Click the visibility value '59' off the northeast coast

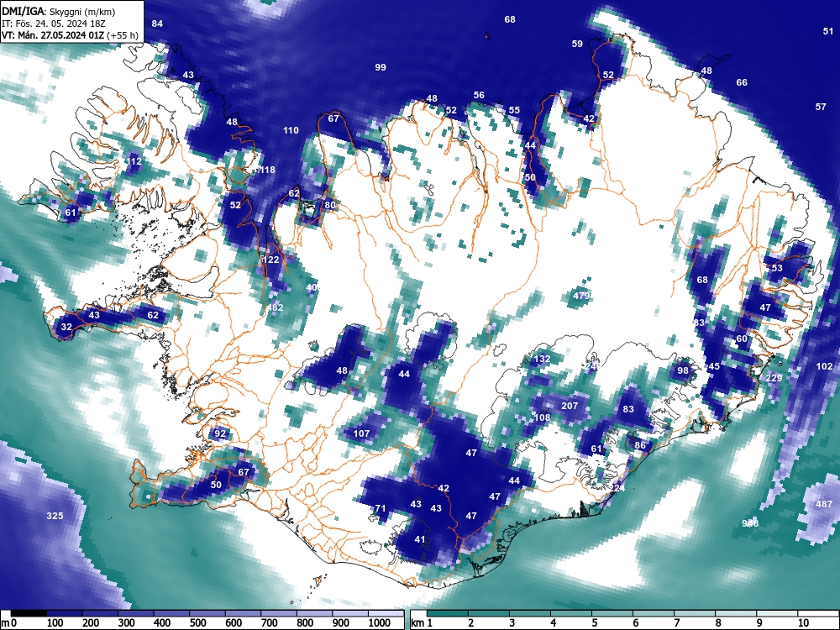coord(577,44)
